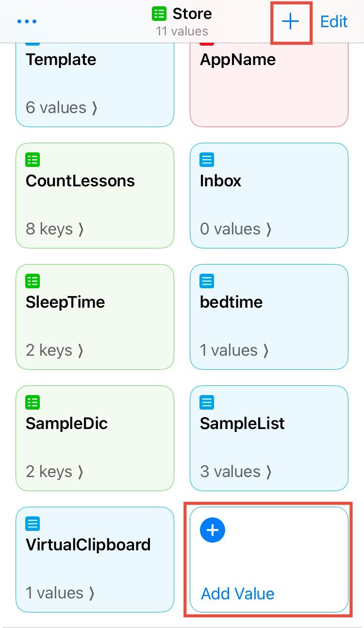The height and width of the screenshot is (628, 364).
Task: Tap the blue list icon on bedtime
Action: (x=207, y=281)
